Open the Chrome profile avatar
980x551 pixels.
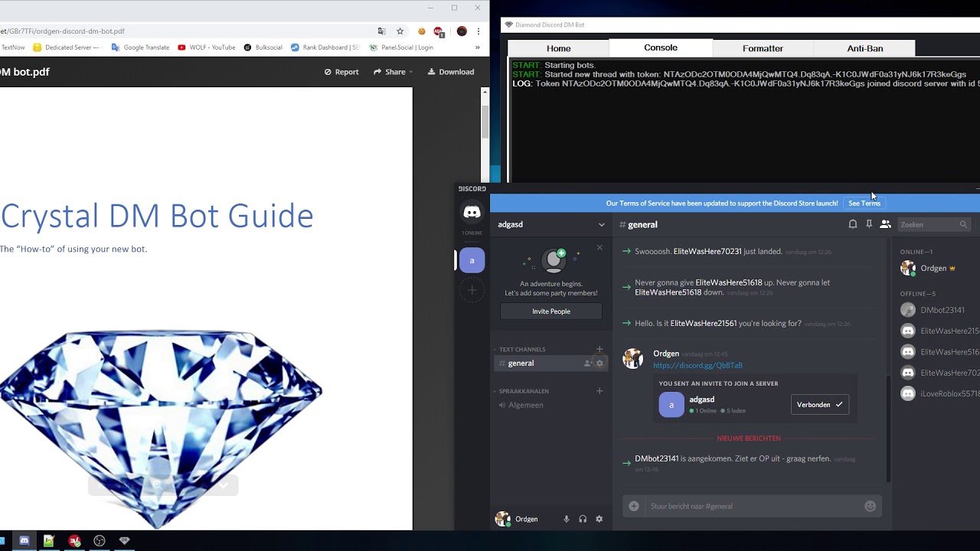462,31
